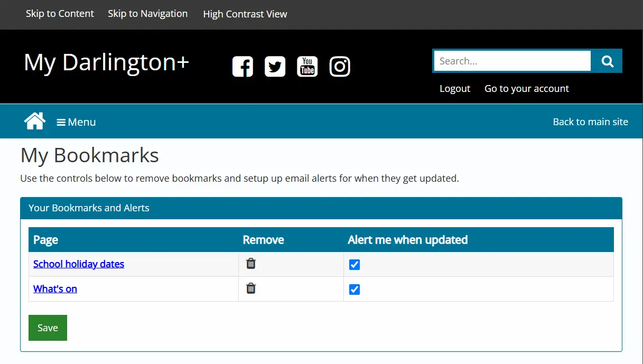This screenshot has height=364, width=643.
Task: Open the YouTube social icon
Action: [307, 67]
